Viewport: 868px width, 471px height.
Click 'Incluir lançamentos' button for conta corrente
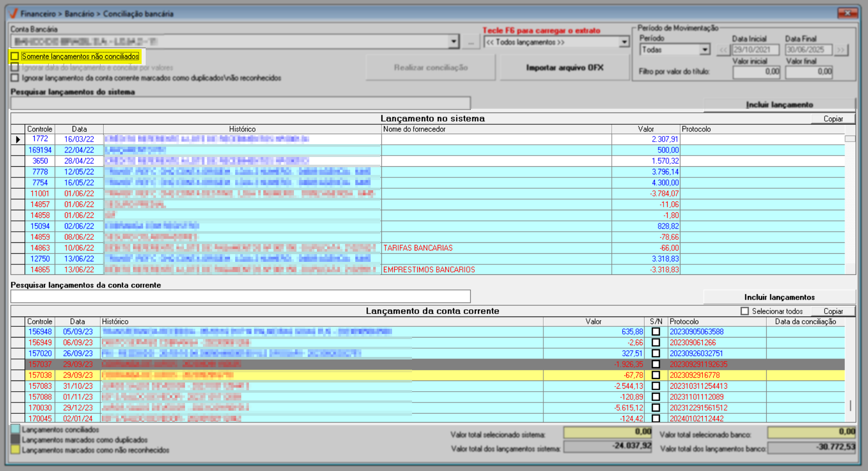point(779,297)
